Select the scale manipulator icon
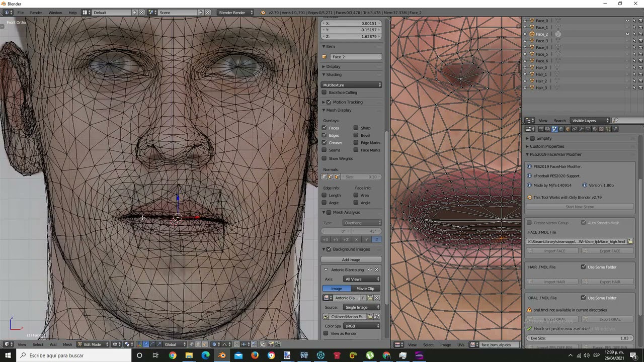This screenshot has height=362, width=644. [x=159, y=344]
